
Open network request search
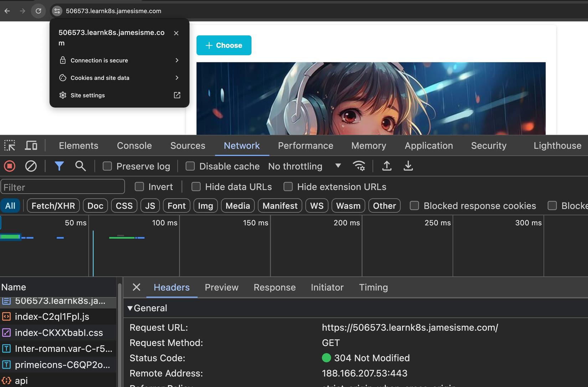pos(80,166)
